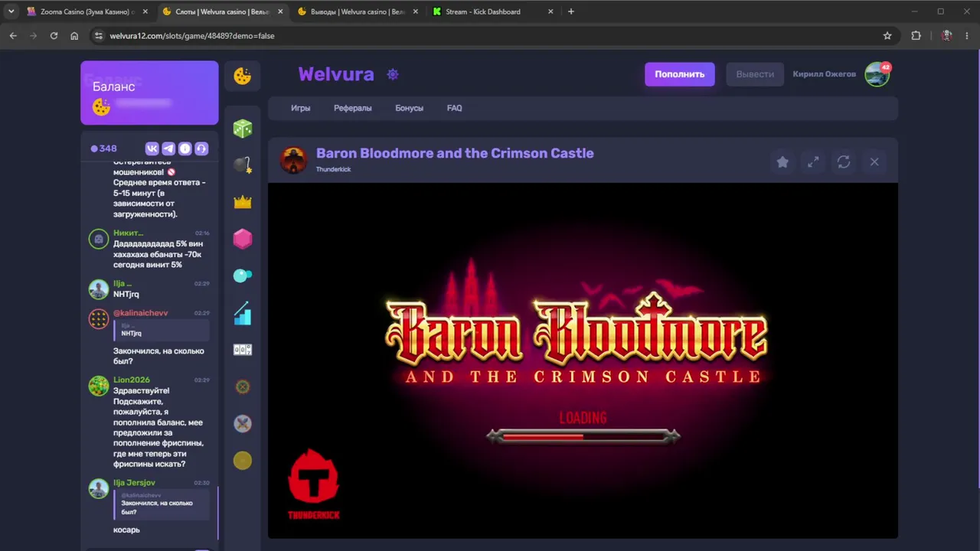Open the crossed swords game icon
The height and width of the screenshot is (551, 980).
coord(243,423)
